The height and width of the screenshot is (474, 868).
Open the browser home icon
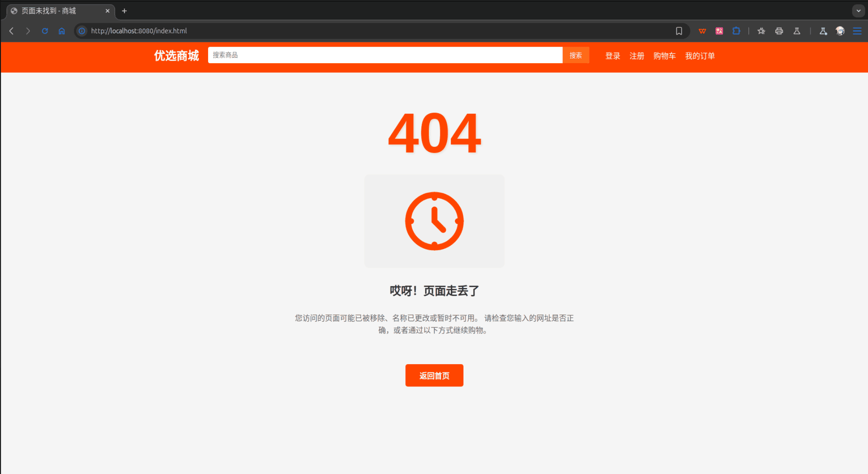coord(62,31)
